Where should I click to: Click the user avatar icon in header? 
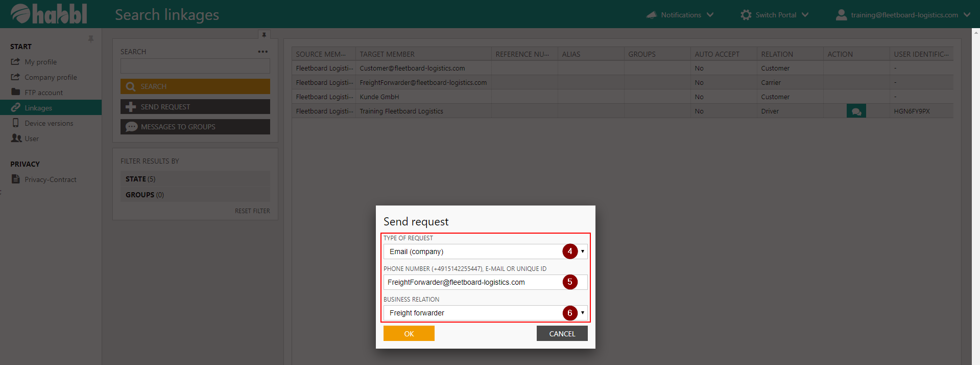(x=841, y=15)
